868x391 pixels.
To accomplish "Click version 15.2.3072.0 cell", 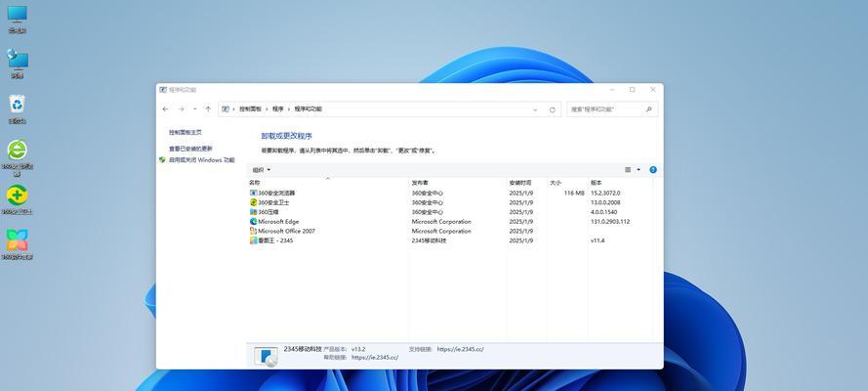I will (x=605, y=194).
